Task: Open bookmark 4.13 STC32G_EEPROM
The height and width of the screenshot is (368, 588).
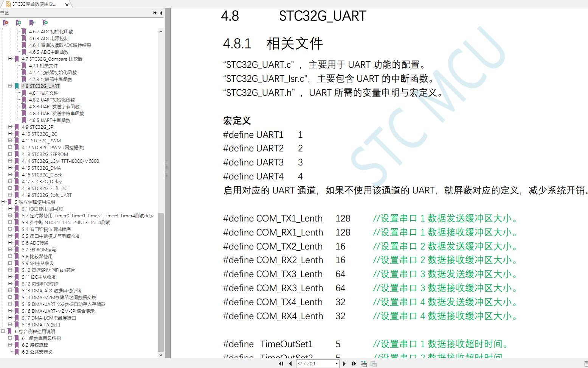Action: [45, 154]
